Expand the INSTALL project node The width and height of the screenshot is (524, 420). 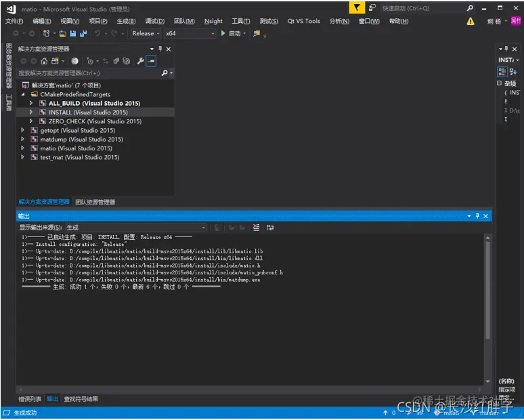click(31, 112)
